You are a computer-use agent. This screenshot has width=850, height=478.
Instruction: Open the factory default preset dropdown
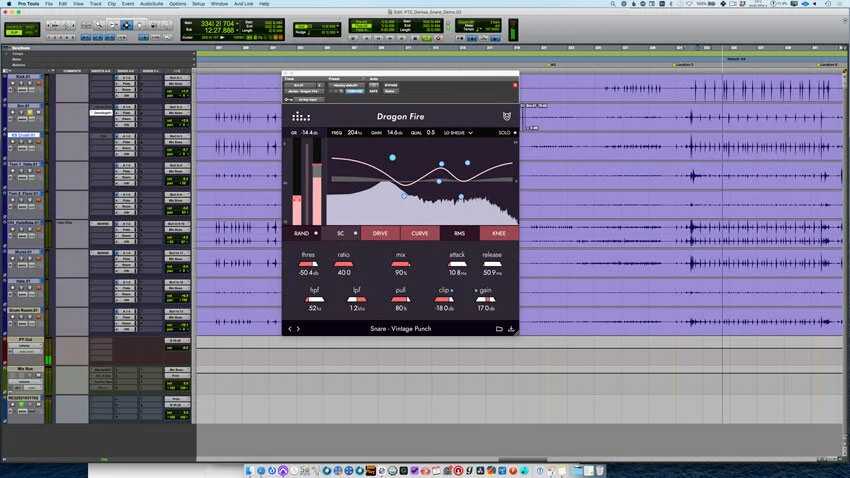[346, 85]
